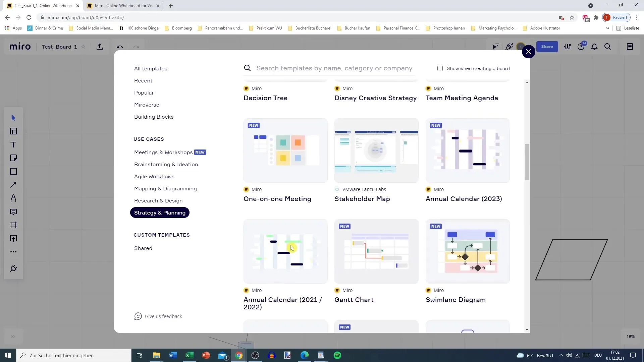Open Gantt Chart template thumbnail
644x362 pixels.
click(x=376, y=251)
